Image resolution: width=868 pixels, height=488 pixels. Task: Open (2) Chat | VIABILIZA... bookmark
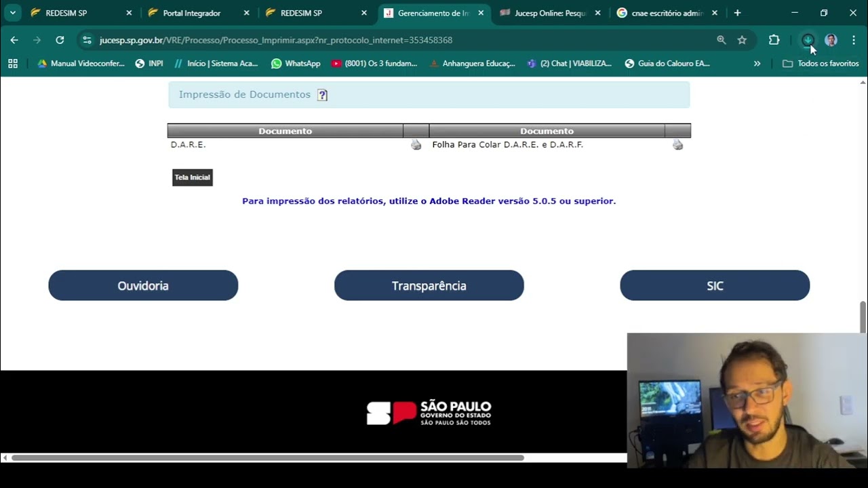(x=570, y=64)
